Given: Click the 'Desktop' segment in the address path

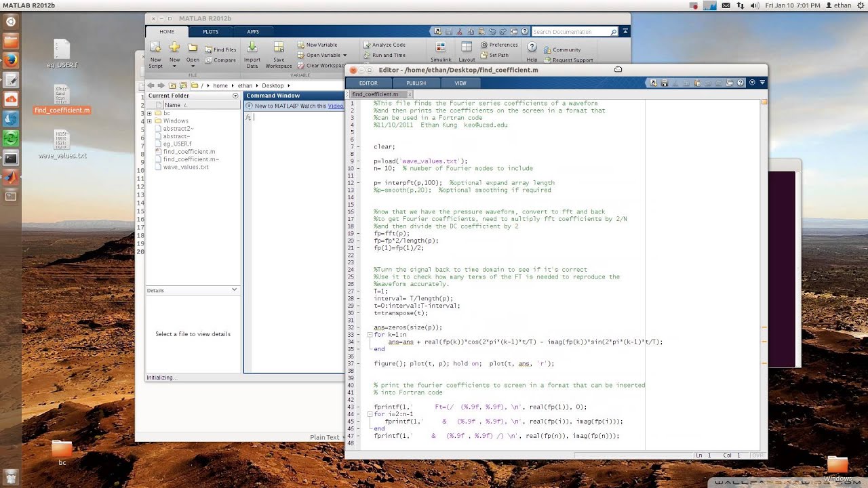Looking at the screenshot, I should 273,85.
